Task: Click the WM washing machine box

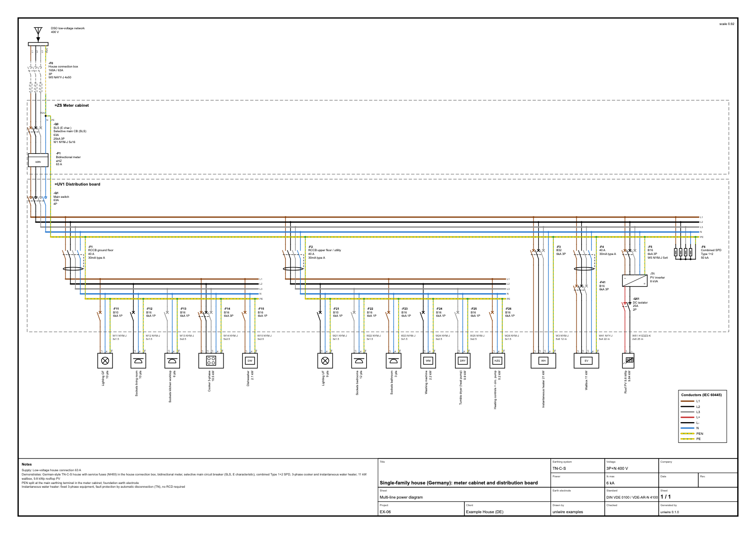Action: [428, 361]
